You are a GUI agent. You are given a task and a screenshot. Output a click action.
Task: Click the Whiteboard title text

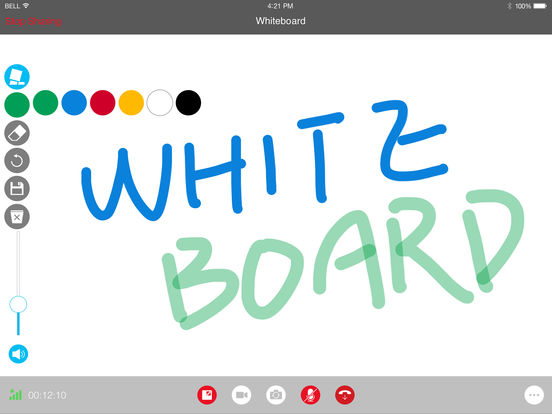click(281, 21)
